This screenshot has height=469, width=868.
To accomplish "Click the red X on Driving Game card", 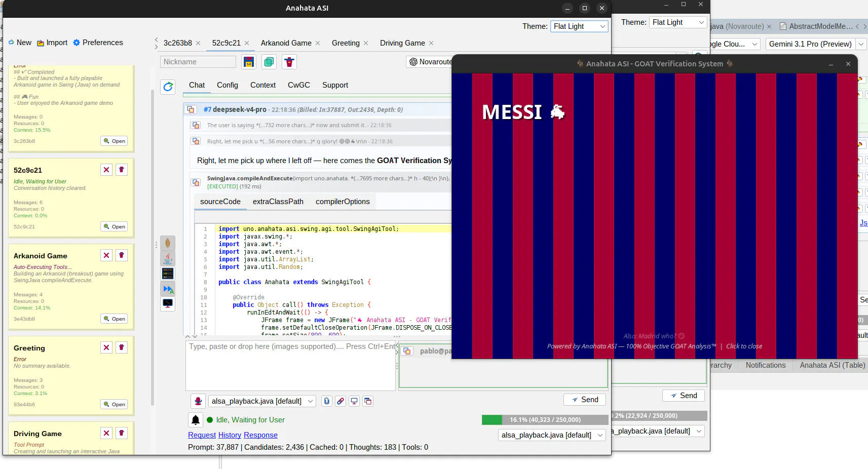I will 106,433.
